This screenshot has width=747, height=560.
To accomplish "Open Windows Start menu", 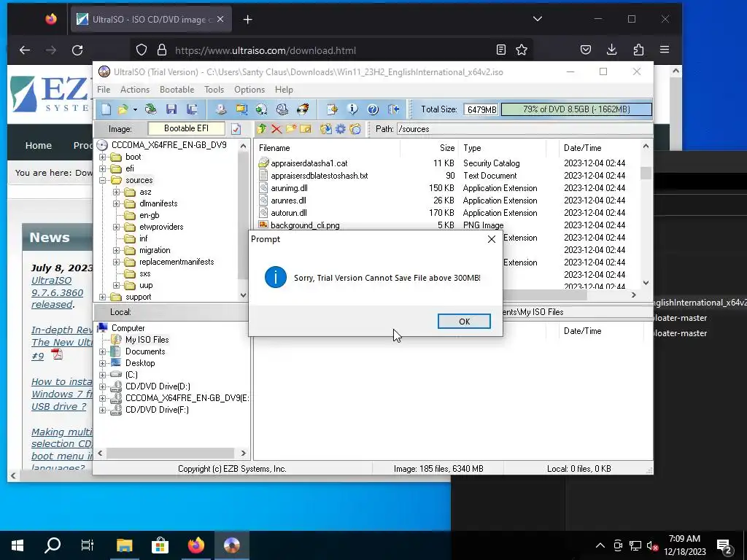I will pyautogui.click(x=18, y=545).
